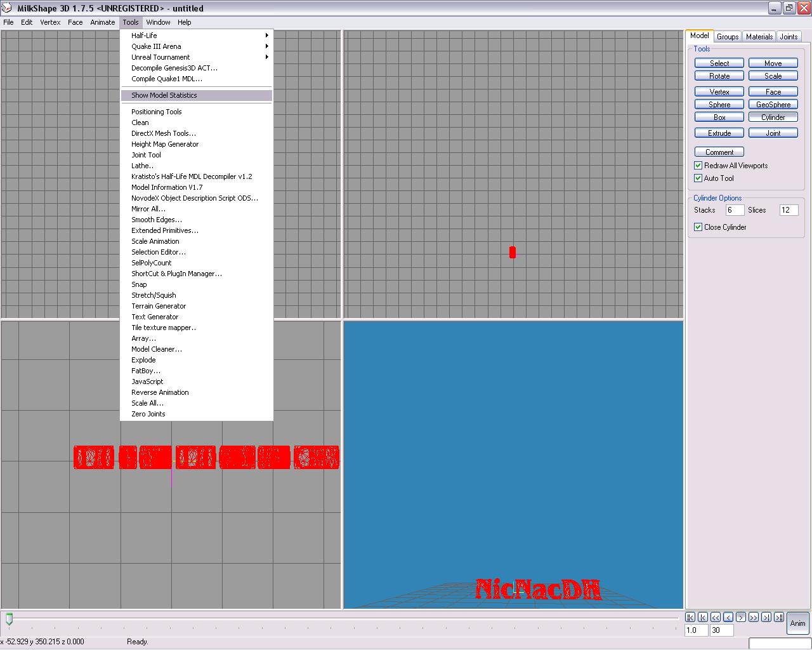The image size is (812, 650).
Task: Choose the Box primitive button
Action: [719, 117]
